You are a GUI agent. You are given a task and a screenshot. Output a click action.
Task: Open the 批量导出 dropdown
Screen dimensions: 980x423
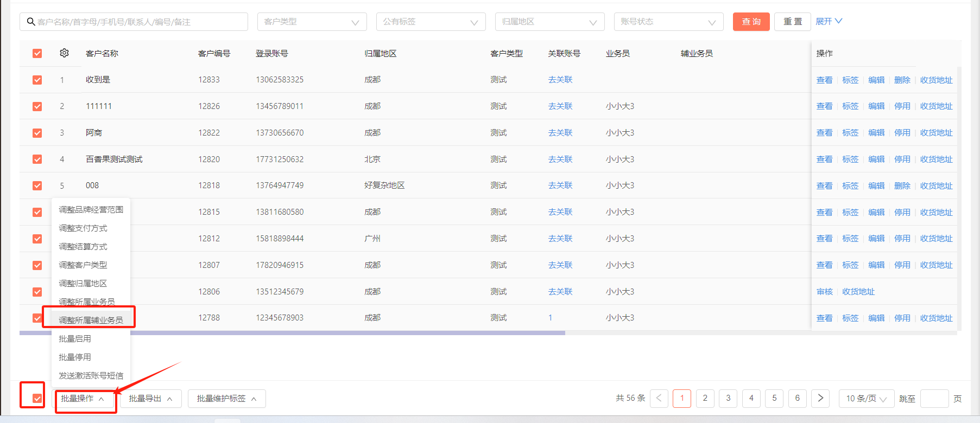[150, 399]
